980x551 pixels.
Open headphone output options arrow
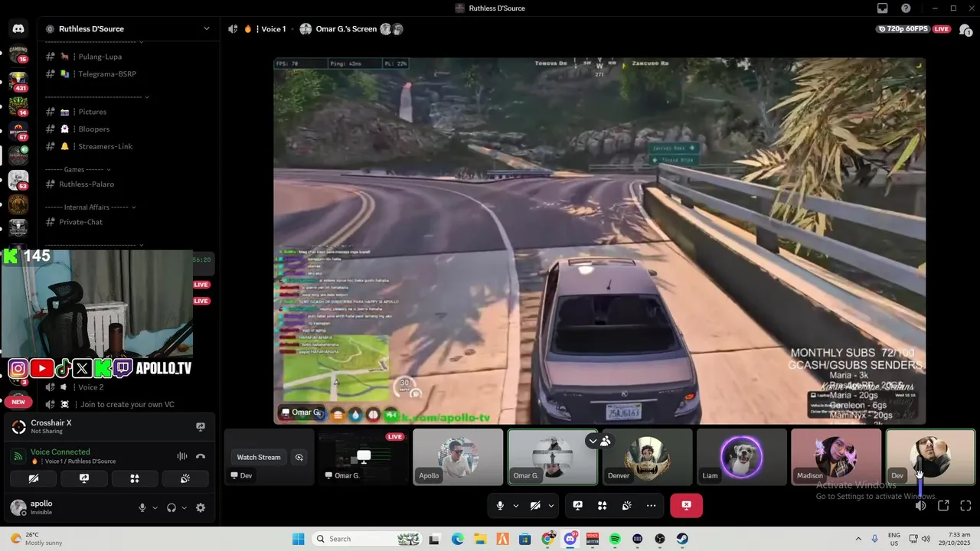click(185, 507)
